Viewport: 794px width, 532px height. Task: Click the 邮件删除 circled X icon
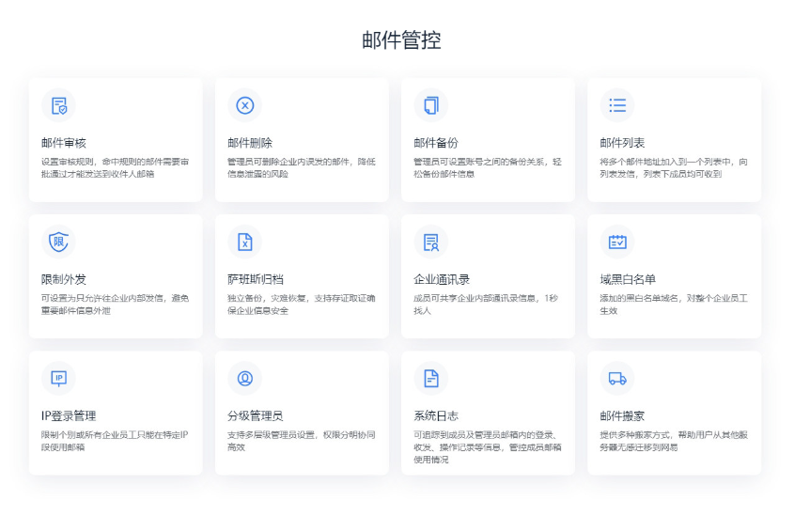pos(244,105)
